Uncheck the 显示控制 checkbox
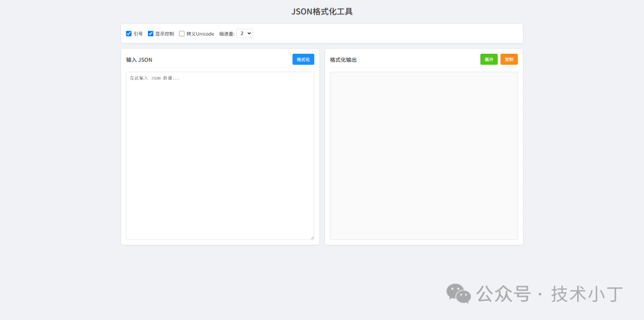Viewport: 644px width, 320px height. tap(151, 33)
